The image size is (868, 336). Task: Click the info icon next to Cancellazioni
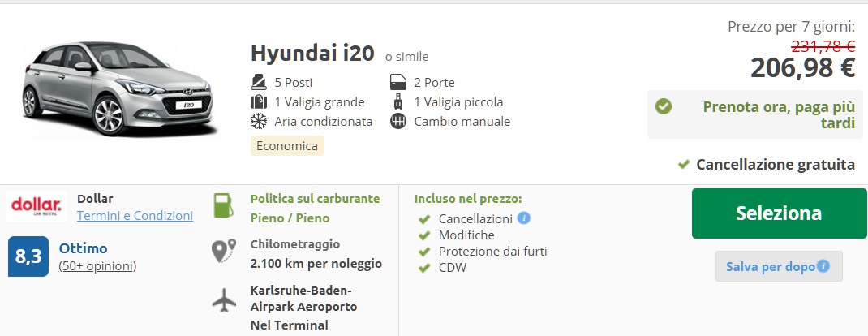(x=524, y=218)
